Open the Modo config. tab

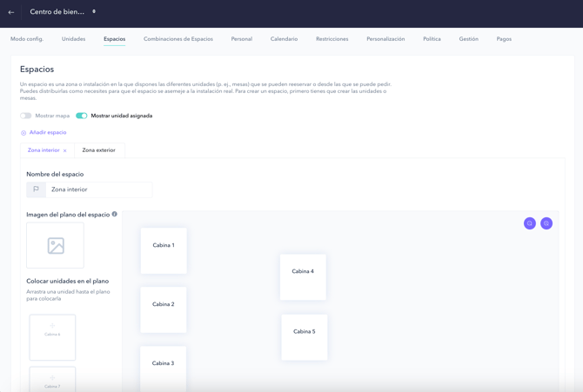point(27,38)
